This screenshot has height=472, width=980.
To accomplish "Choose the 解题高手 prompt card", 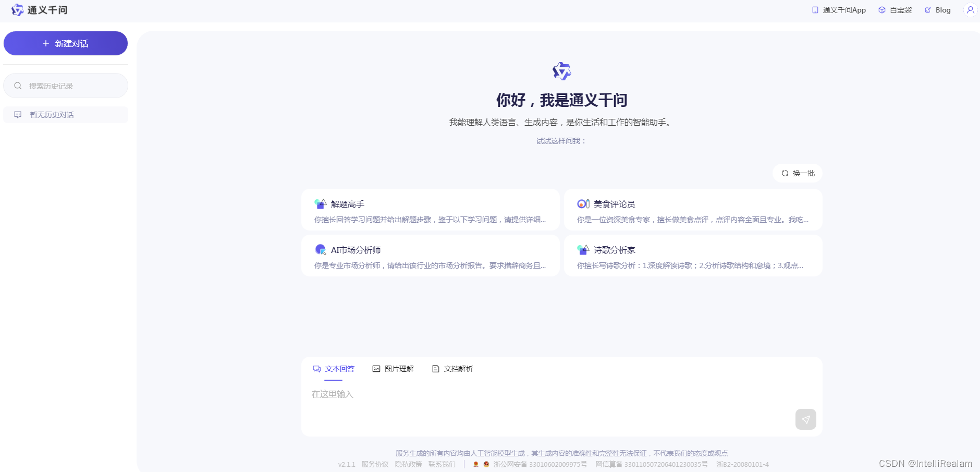I will (431, 210).
